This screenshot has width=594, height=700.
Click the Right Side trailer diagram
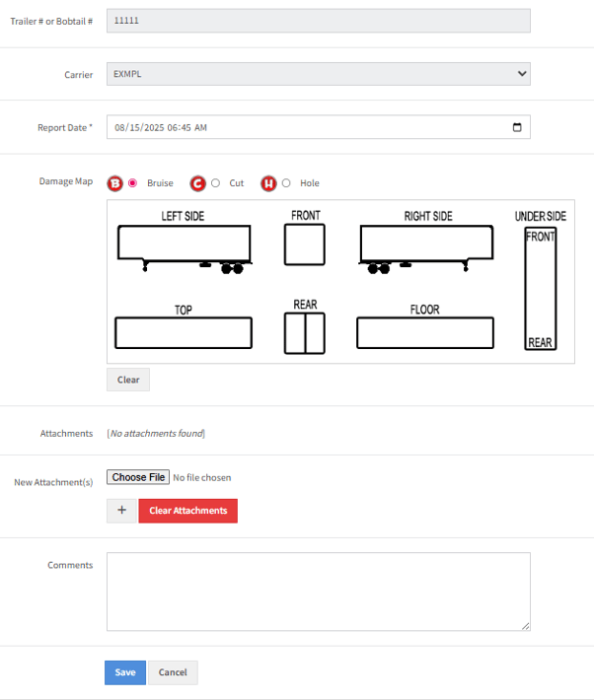(x=425, y=244)
